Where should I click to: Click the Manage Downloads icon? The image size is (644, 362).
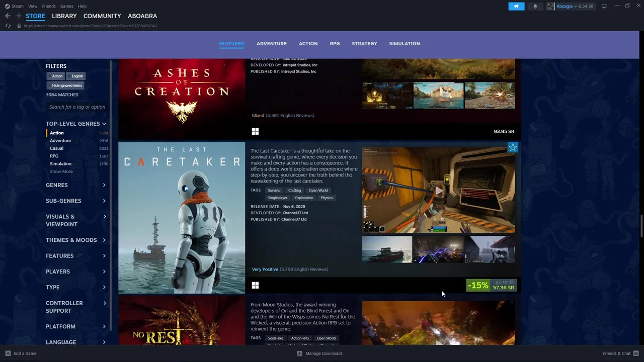pos(299,353)
